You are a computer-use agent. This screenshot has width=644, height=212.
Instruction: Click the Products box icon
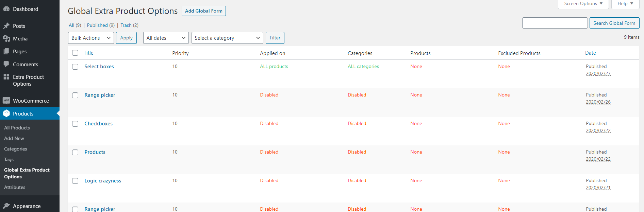click(6, 113)
